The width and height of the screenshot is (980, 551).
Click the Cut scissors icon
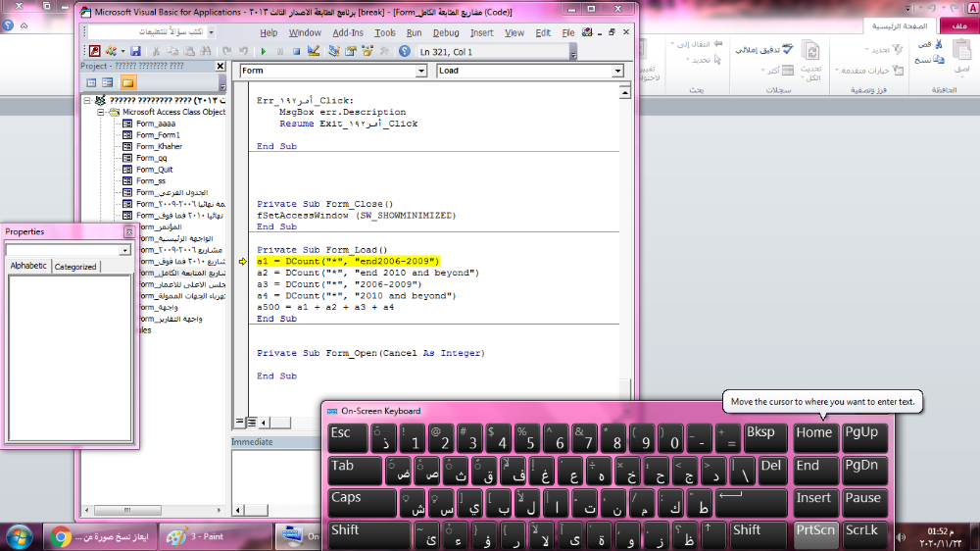tap(156, 51)
